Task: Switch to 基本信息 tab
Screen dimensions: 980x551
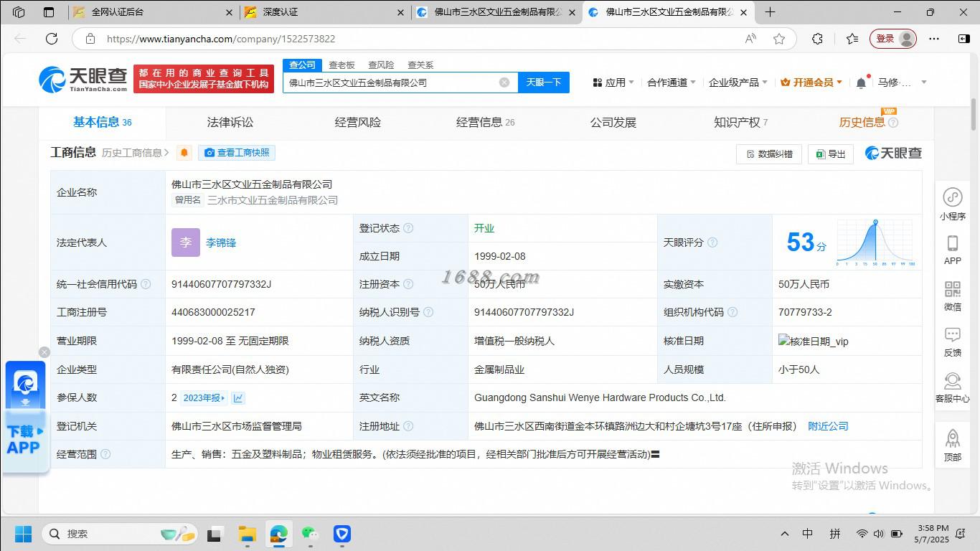Action: (x=102, y=122)
